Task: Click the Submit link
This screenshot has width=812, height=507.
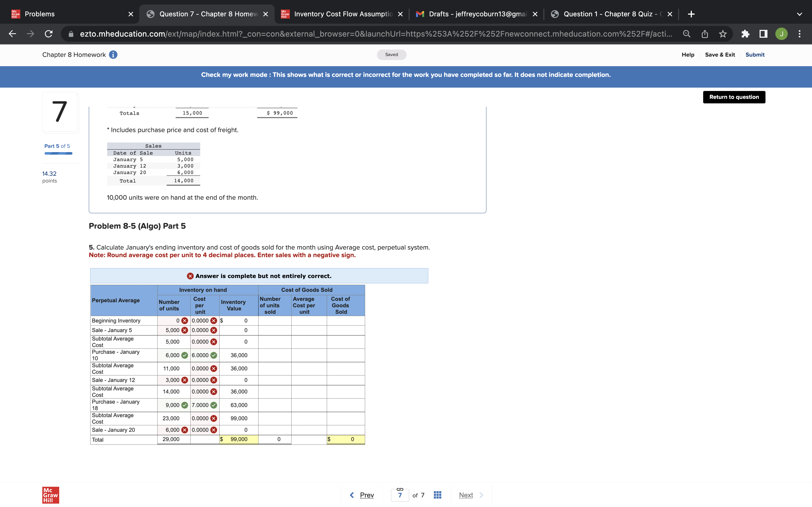Action: [754, 55]
